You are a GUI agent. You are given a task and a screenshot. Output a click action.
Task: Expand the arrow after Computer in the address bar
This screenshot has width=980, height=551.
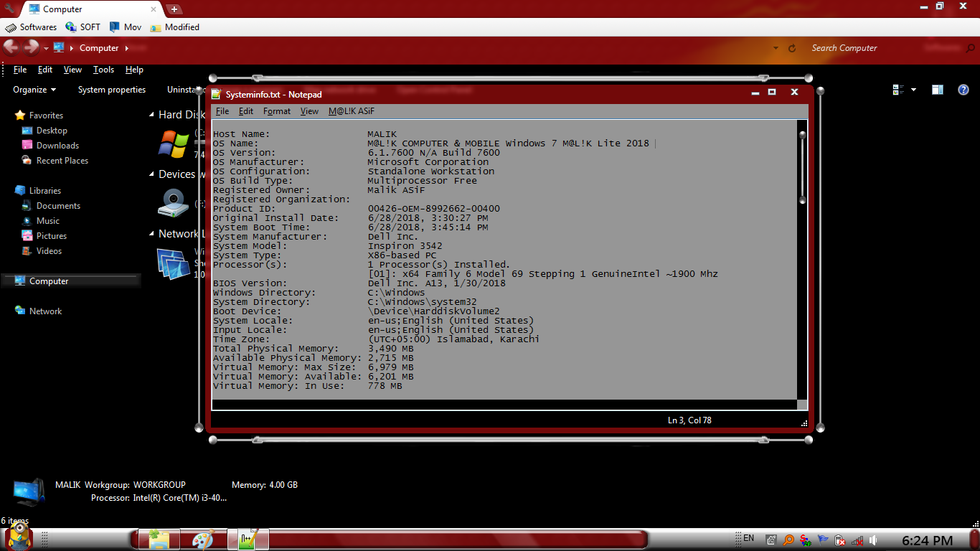pos(127,48)
